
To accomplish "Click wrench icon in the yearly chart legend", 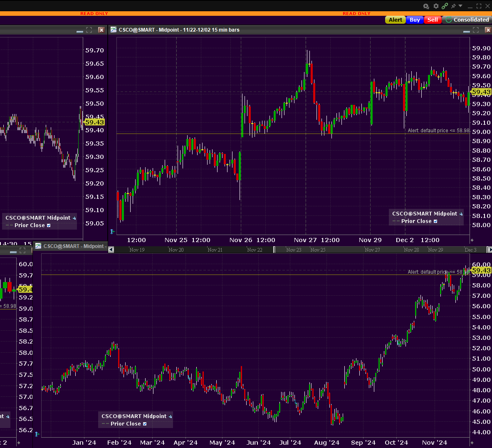I will (170, 416).
